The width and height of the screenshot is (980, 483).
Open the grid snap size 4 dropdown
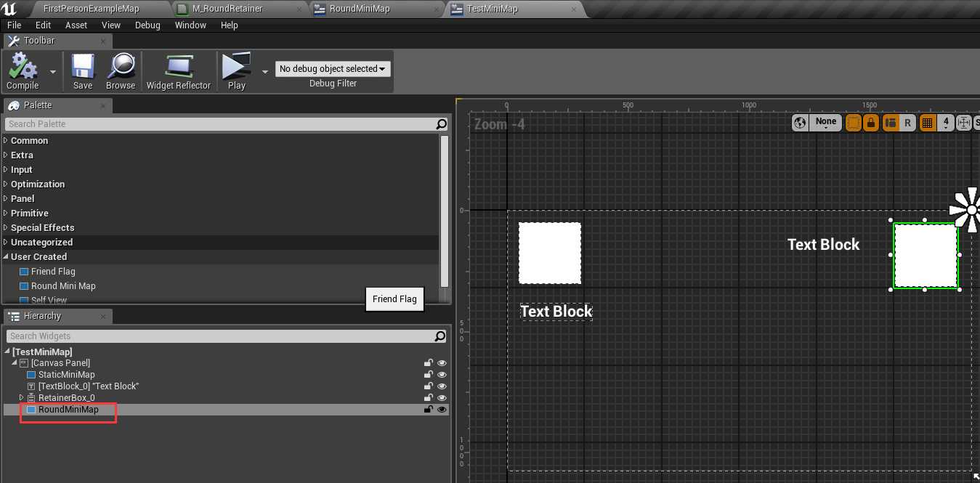(x=945, y=123)
